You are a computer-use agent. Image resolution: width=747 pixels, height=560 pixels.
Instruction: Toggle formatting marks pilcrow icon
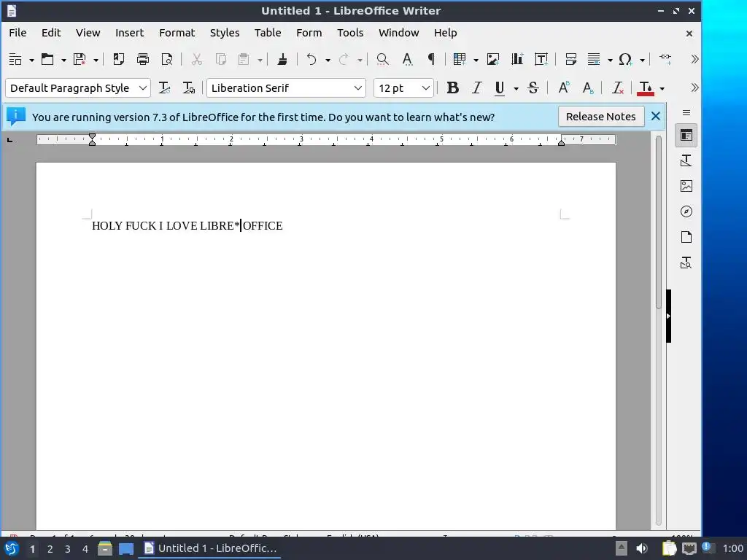431,59
